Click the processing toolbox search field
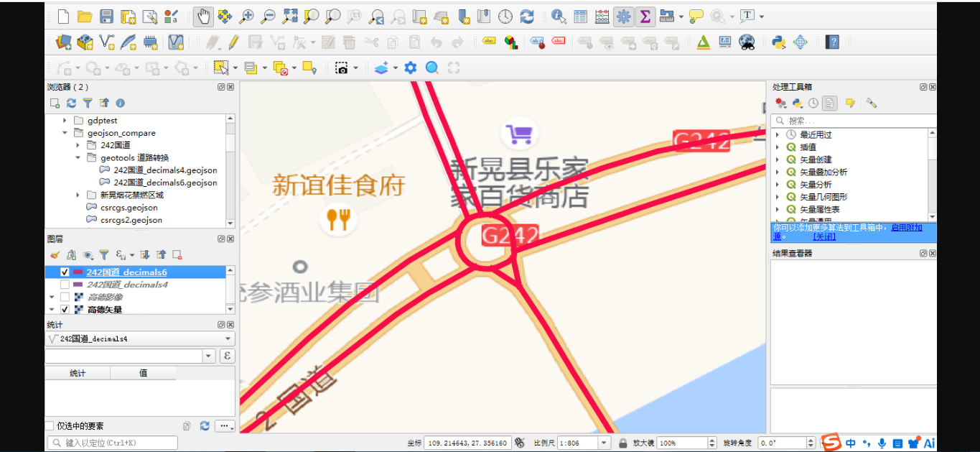980x452 pixels. click(x=854, y=121)
